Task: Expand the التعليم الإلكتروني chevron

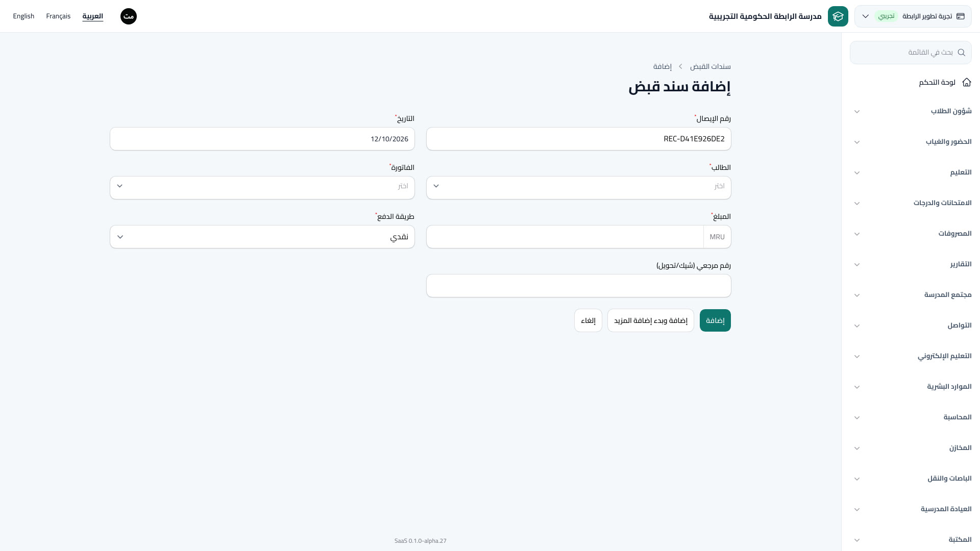Action: (x=857, y=356)
